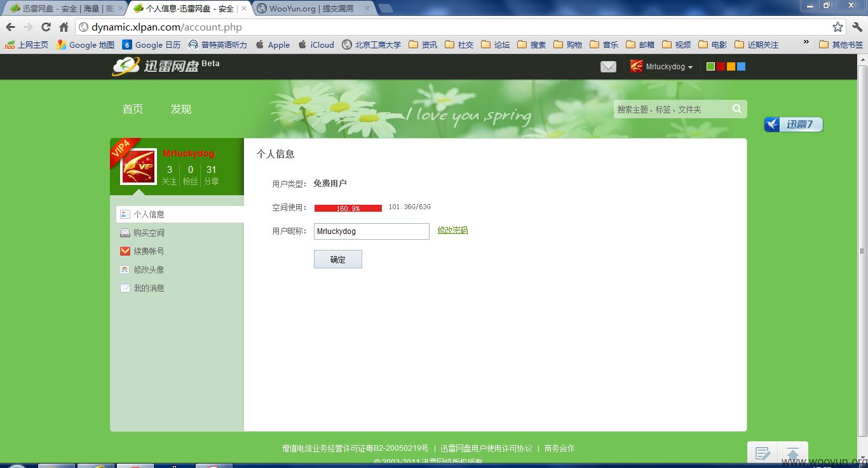This screenshot has width=868, height=468.
Task: Click the 确定 confirm button
Action: click(338, 259)
